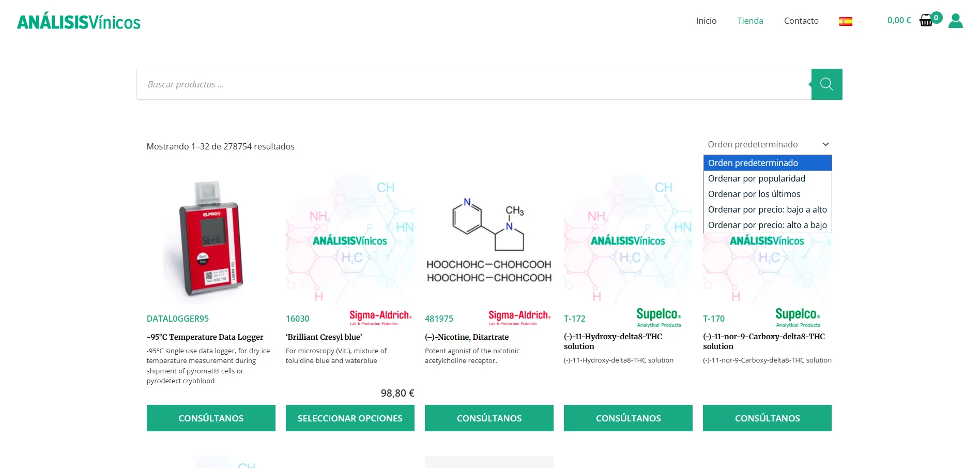Select 'Ordenar por precio: bajo a alto'
Viewport: 980px width, 468px height.
[x=768, y=209]
